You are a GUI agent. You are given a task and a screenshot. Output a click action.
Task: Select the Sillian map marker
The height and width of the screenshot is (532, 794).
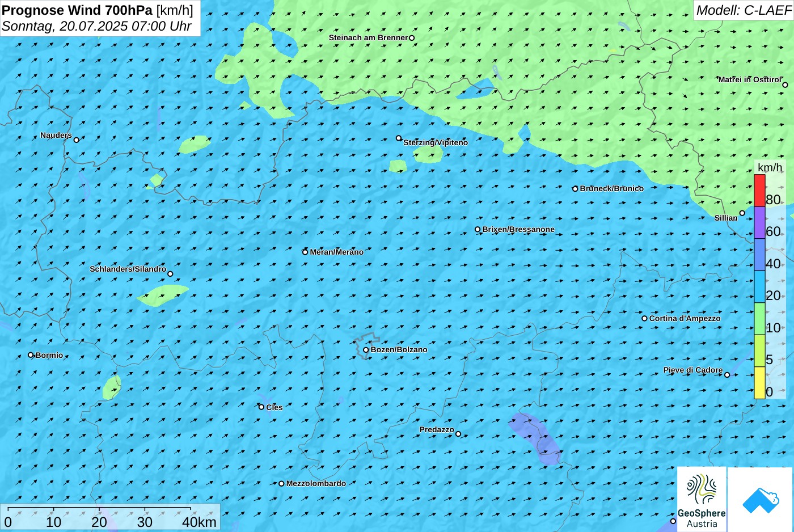tap(742, 213)
